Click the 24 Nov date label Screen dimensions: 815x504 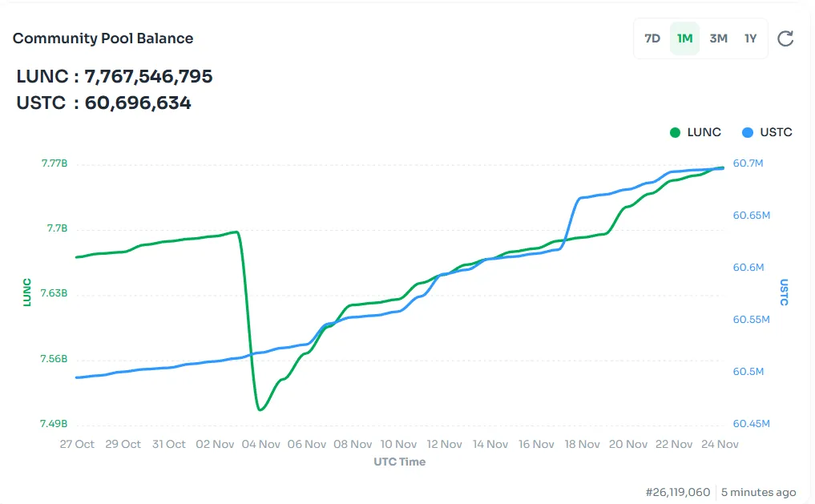(720, 444)
